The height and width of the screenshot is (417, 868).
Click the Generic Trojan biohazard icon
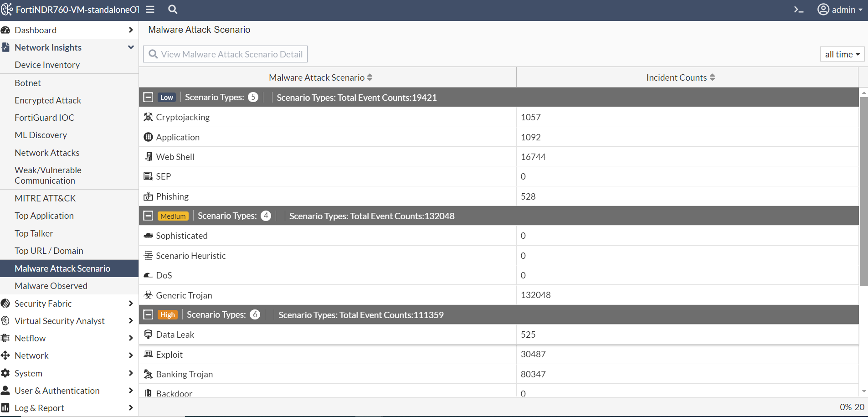(x=148, y=295)
